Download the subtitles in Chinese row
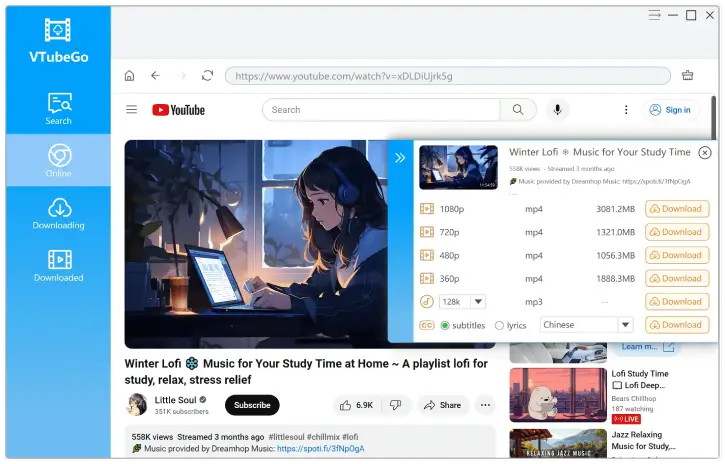The width and height of the screenshot is (725, 464). (677, 325)
